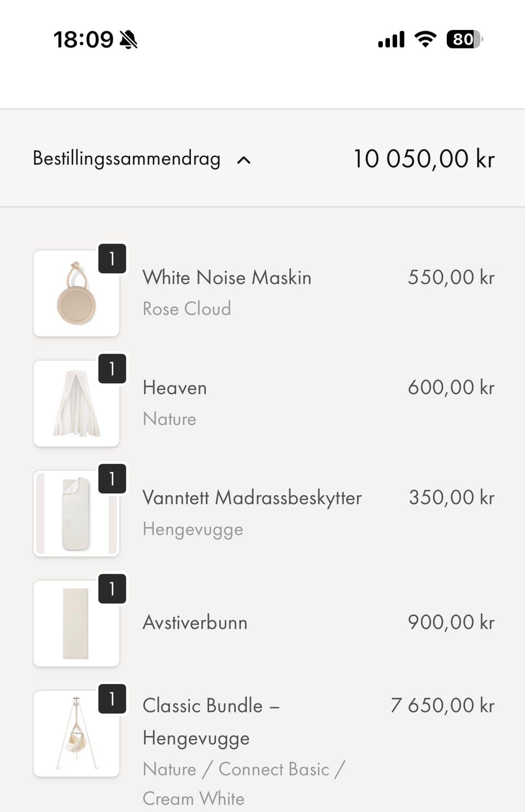This screenshot has width=525, height=812.
Task: Tap the quantity badge on Classic Bundle
Action: pyautogui.click(x=112, y=699)
